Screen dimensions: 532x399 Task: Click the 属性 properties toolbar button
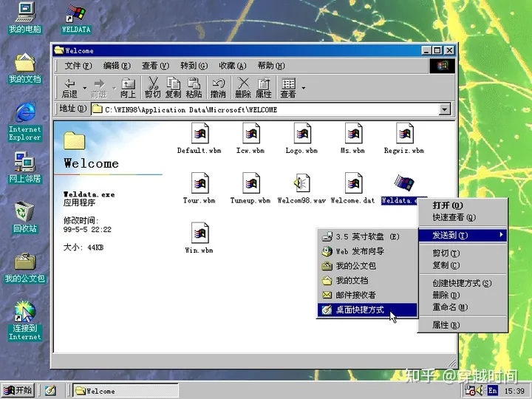pos(263,88)
